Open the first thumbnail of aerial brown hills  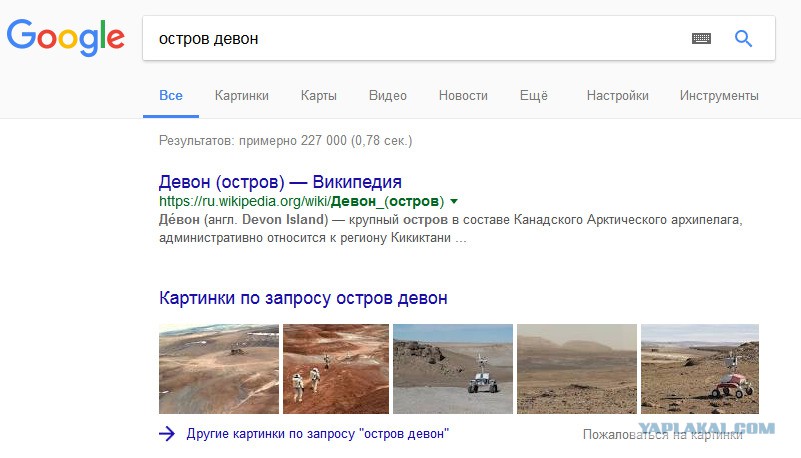point(219,369)
